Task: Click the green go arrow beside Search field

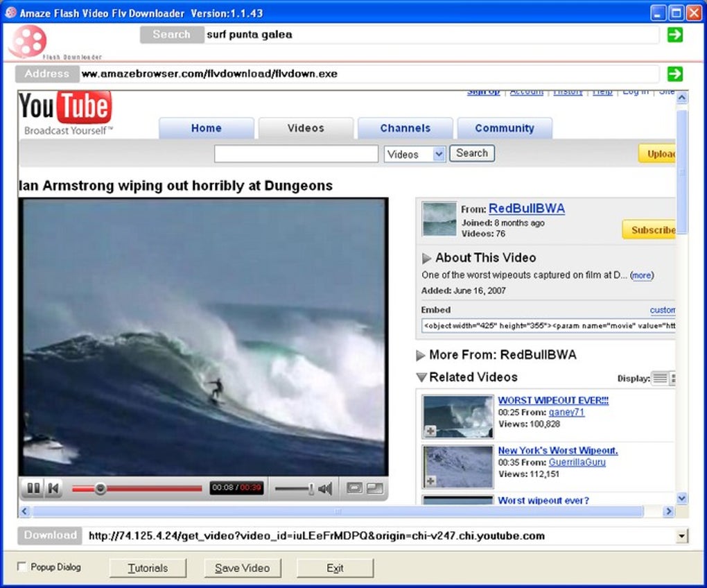Action: (x=674, y=35)
